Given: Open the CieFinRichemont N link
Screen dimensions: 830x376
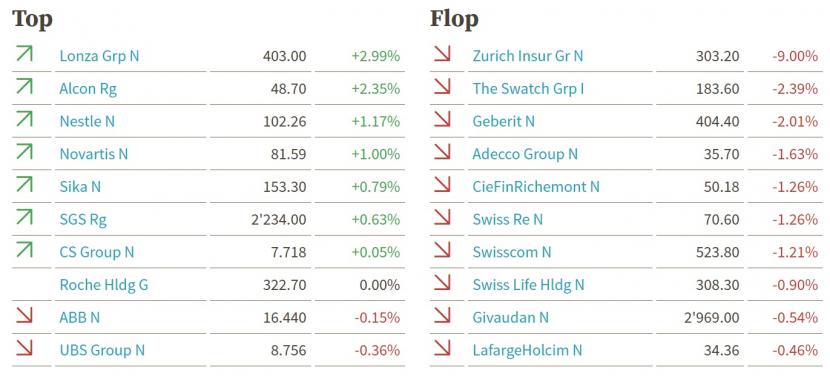Looking at the screenshot, I should (536, 187).
